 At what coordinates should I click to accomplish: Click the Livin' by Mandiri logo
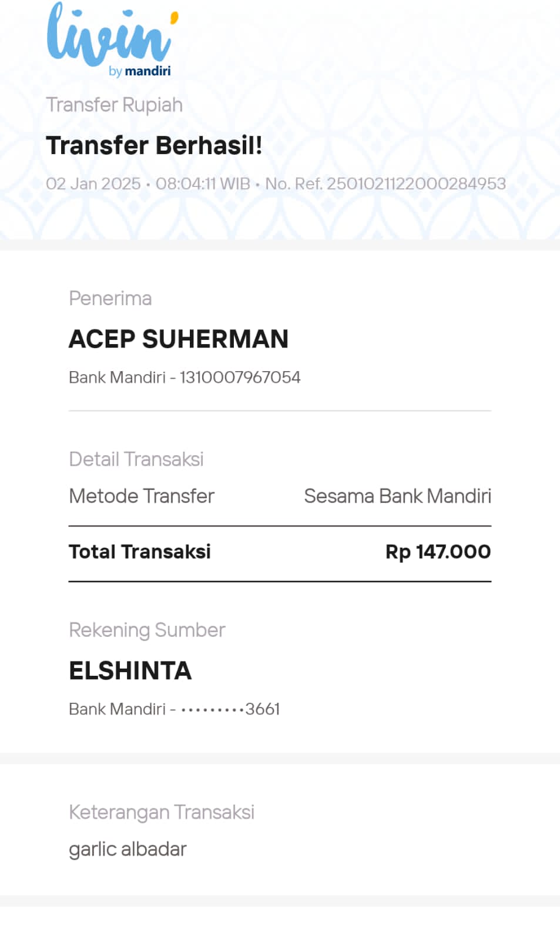112,39
